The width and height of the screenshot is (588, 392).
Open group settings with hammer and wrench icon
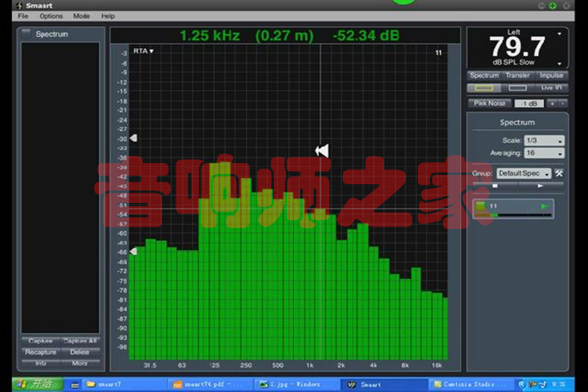tap(559, 173)
